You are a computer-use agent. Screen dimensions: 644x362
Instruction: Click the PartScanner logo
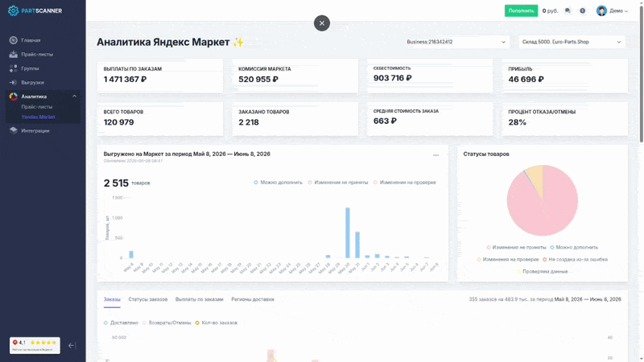point(35,10)
